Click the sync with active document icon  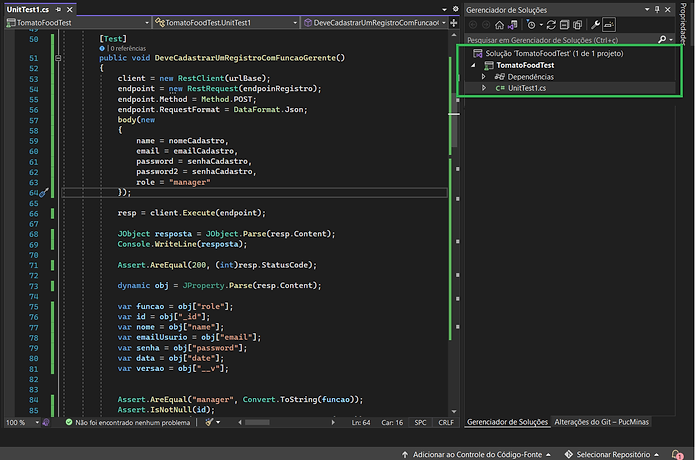pos(551,25)
